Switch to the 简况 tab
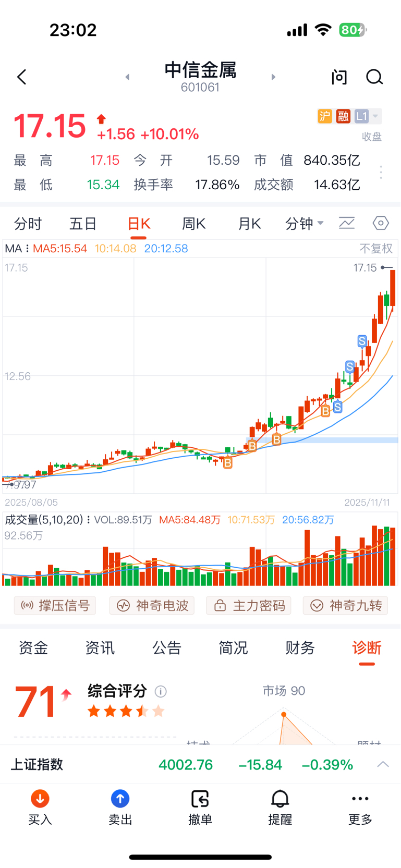This screenshot has width=401, height=868. [x=233, y=648]
